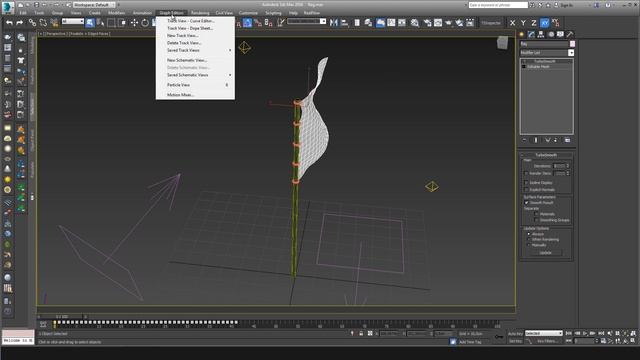Click the Undo arrow in main toolbar
Viewport: 640px width, 360px height.
click(9, 23)
